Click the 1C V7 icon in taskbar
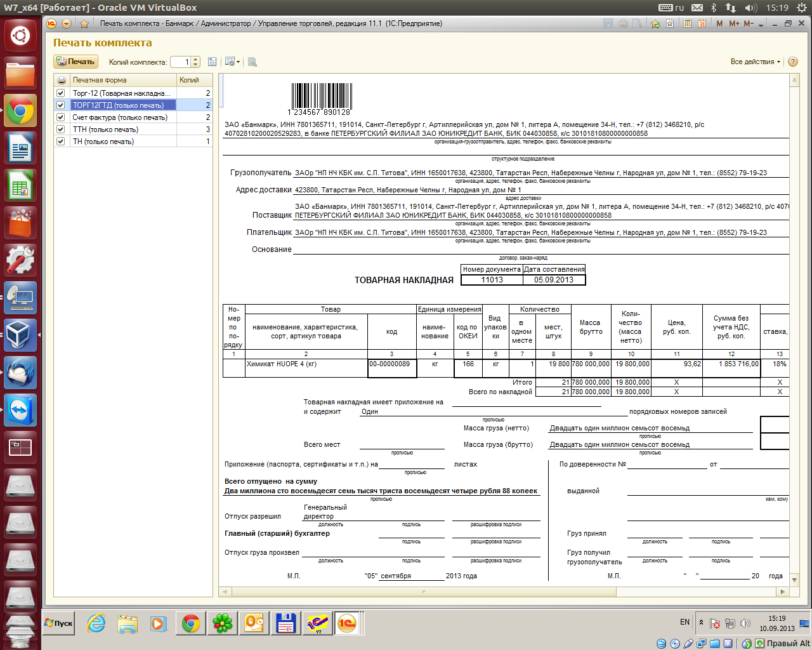The height and width of the screenshot is (650, 812). pyautogui.click(x=317, y=623)
